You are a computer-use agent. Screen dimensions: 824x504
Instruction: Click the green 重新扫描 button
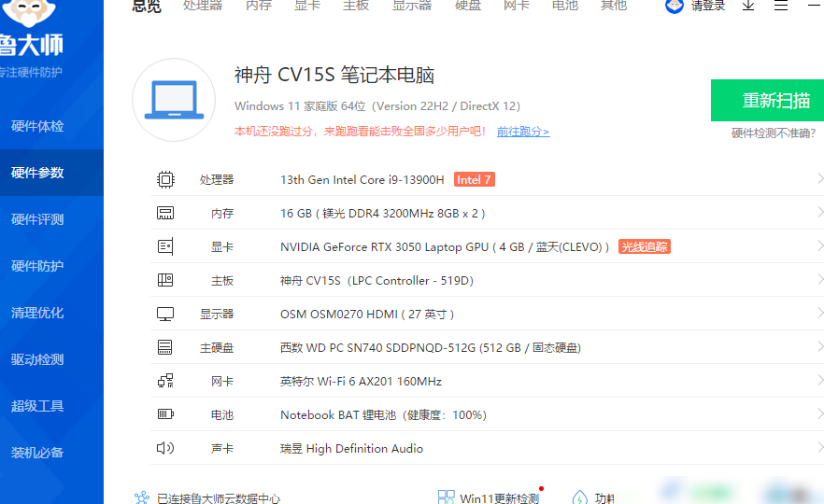(x=767, y=100)
